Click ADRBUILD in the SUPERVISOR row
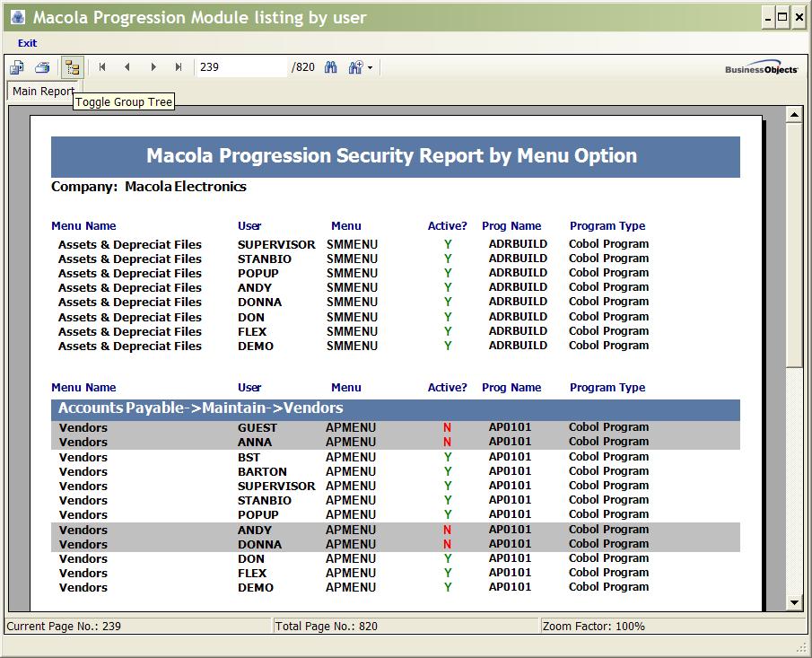This screenshot has height=658, width=812. [518, 244]
